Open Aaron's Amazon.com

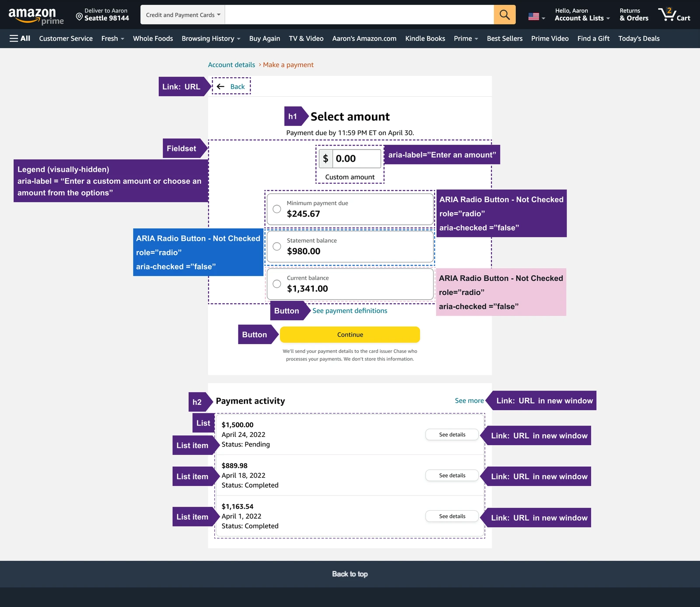(364, 38)
